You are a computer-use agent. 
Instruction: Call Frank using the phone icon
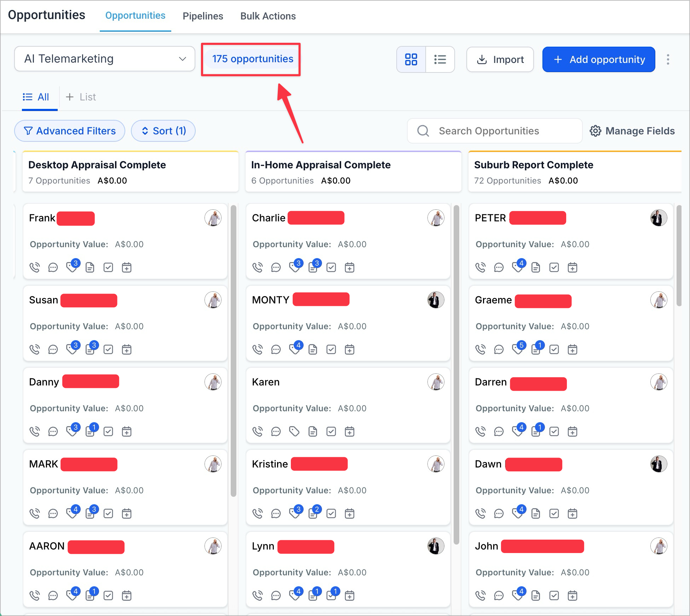click(35, 267)
